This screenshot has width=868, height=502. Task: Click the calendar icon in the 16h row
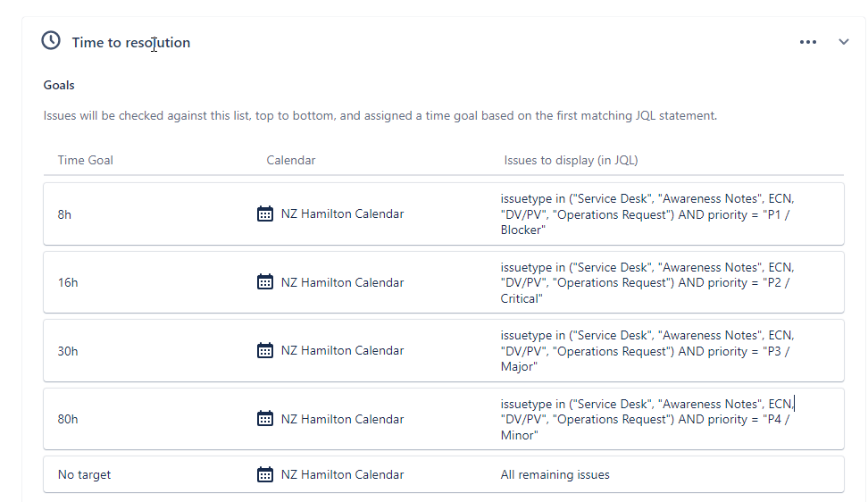[x=265, y=281]
